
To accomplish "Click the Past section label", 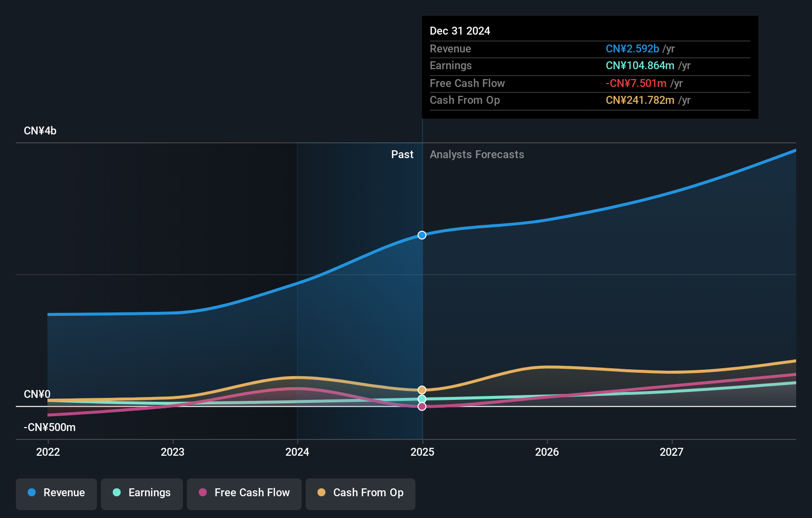I will point(402,155).
